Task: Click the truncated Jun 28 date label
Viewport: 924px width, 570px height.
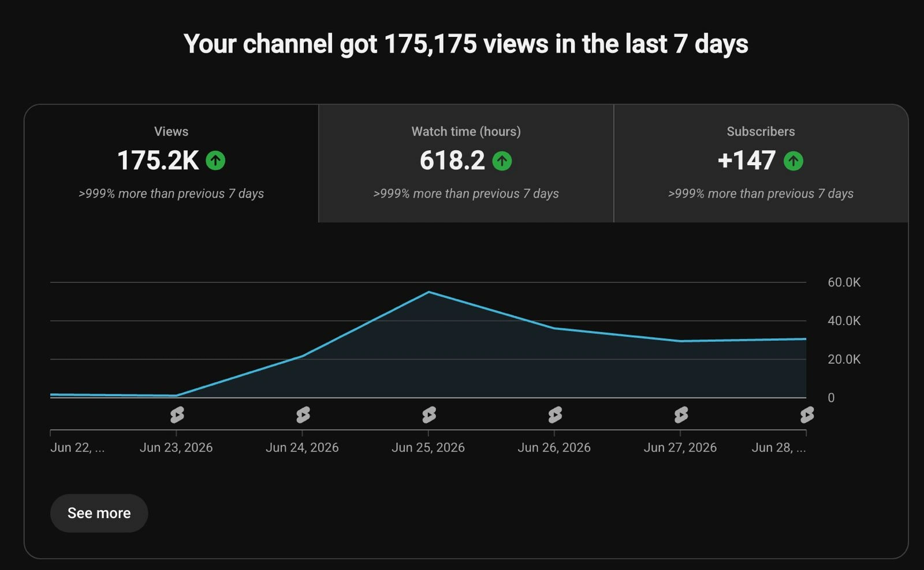Action: pos(778,448)
